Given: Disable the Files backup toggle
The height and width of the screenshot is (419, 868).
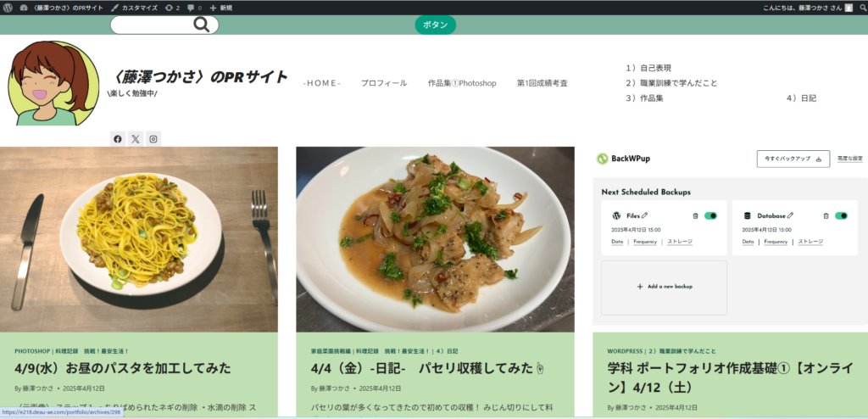Looking at the screenshot, I should [710, 215].
